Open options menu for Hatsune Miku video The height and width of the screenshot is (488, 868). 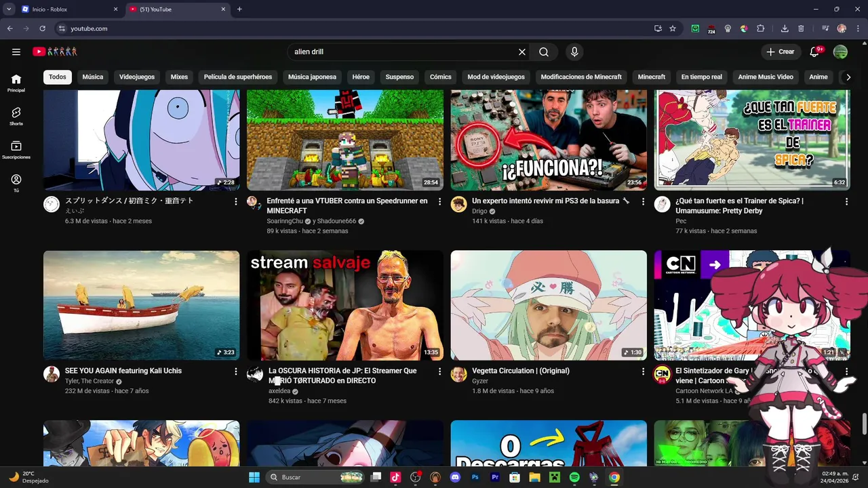pyautogui.click(x=236, y=201)
